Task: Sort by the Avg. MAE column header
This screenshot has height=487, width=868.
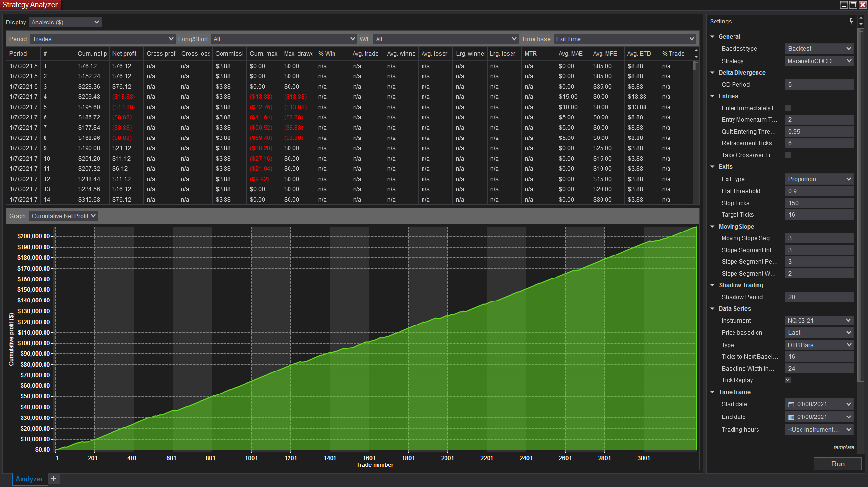Action: click(x=573, y=54)
